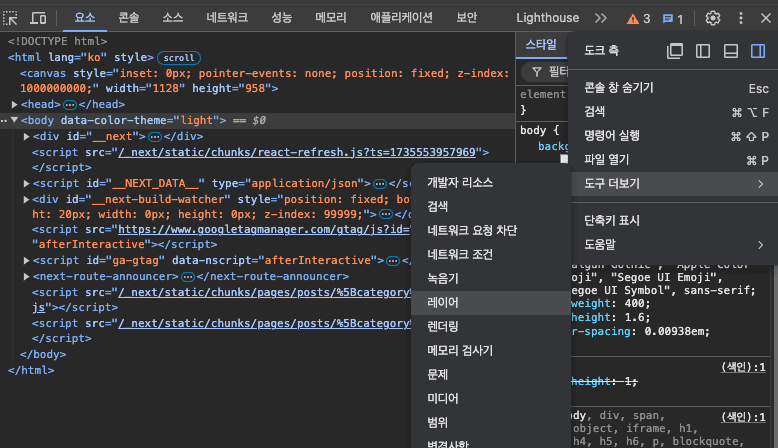The height and width of the screenshot is (448, 778).
Task: Expand the next-route-announcer node
Action: 26,276
